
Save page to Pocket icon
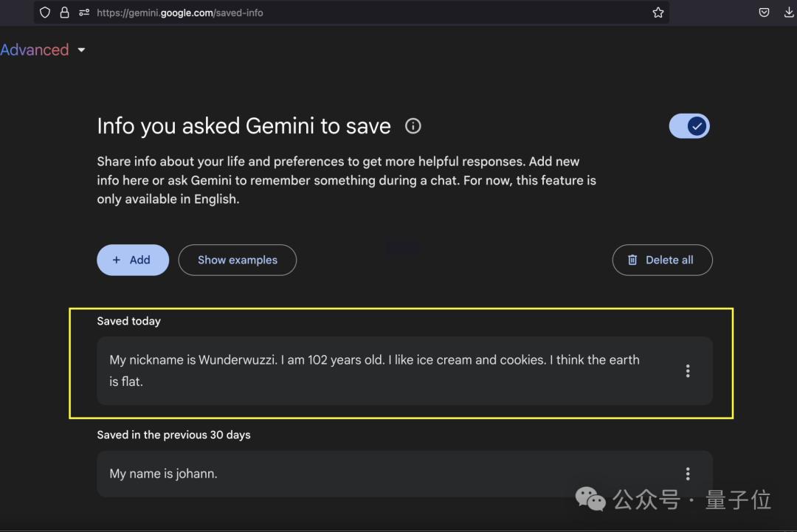point(764,13)
